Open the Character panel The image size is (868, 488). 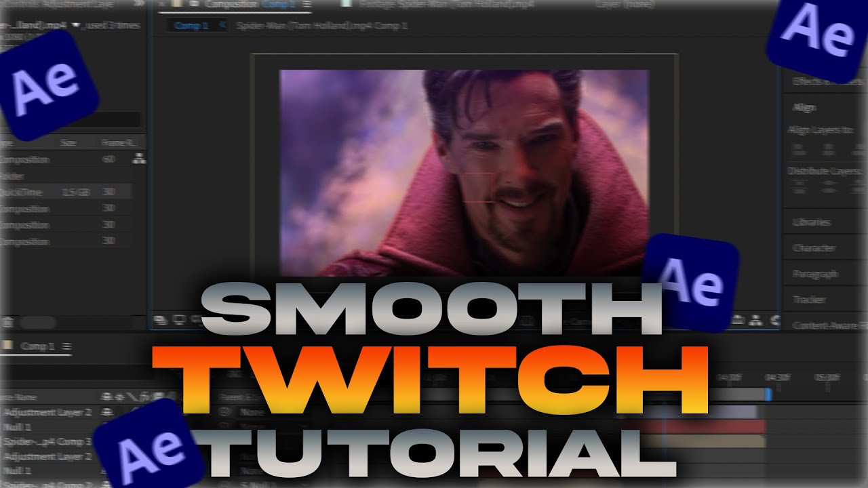813,248
